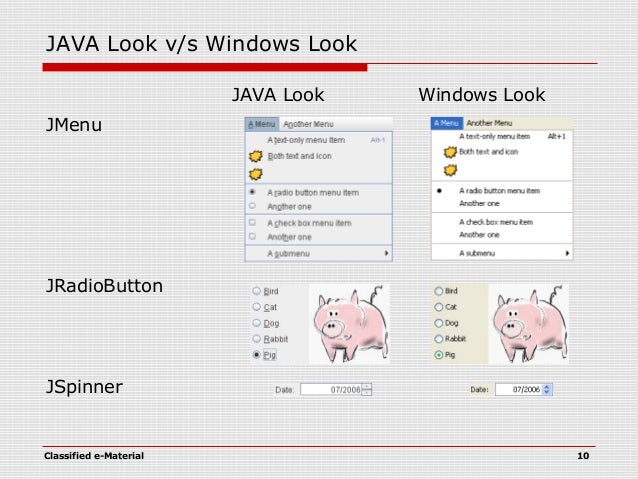Image resolution: width=638 pixels, height=479 pixels.
Task: Tick 'A check box menu item' in Windows menu
Action: pyautogui.click(x=502, y=222)
